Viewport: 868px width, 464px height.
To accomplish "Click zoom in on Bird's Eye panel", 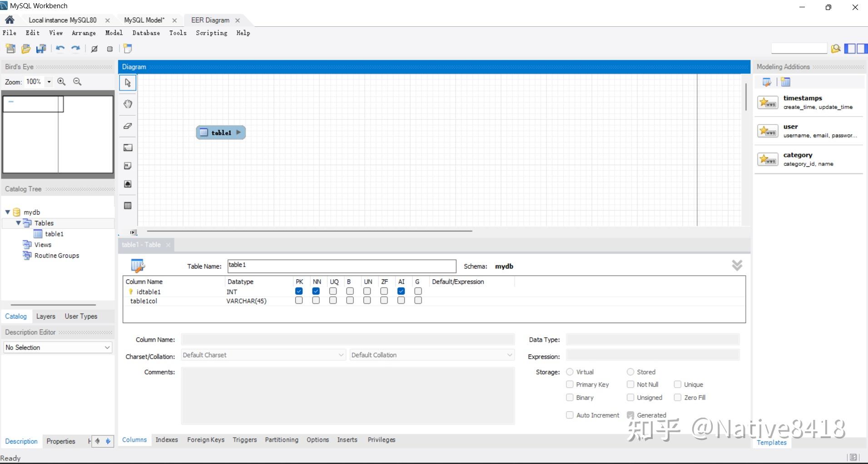I will click(x=61, y=82).
